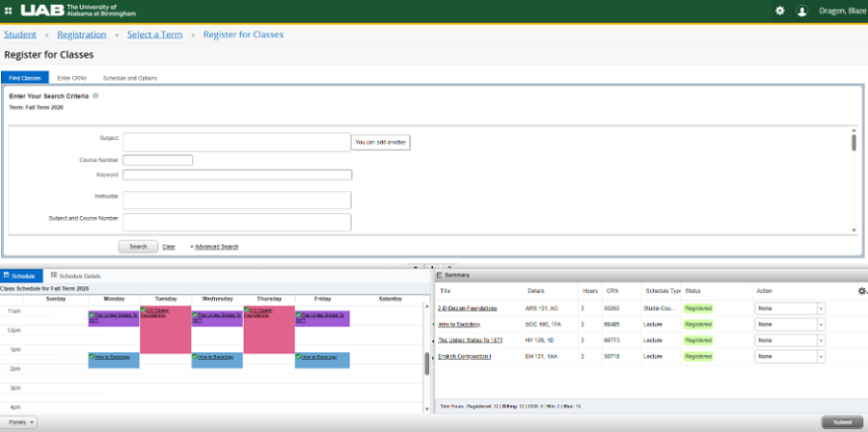Click the Submit button
The width and height of the screenshot is (868, 432).
[841, 422]
